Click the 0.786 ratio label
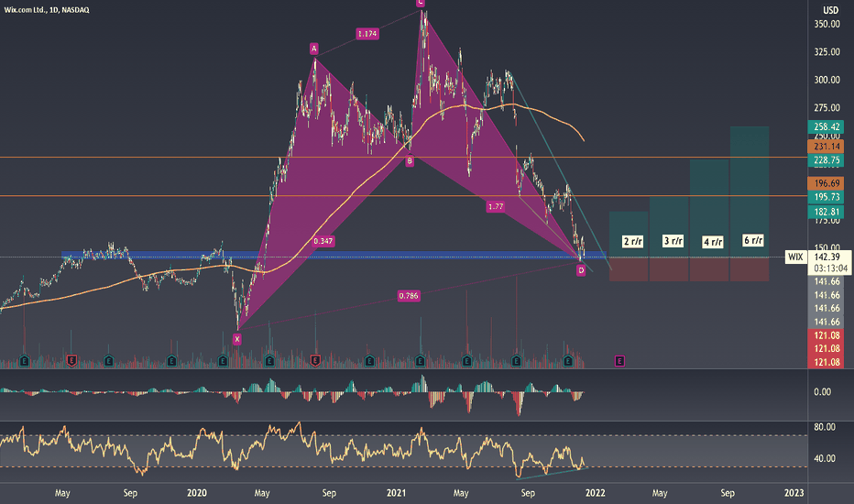The width and height of the screenshot is (854, 504). (x=409, y=296)
